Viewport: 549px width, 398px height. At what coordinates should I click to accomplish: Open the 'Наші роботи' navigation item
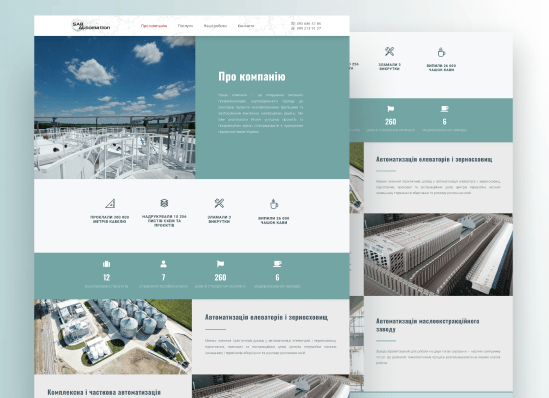[215, 26]
